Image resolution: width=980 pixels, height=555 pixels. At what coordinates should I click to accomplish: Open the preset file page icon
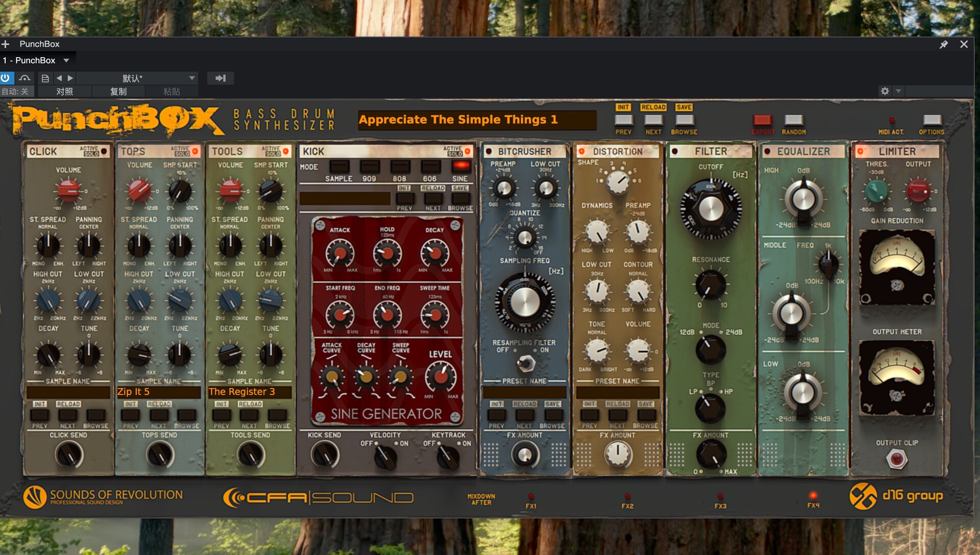click(45, 78)
